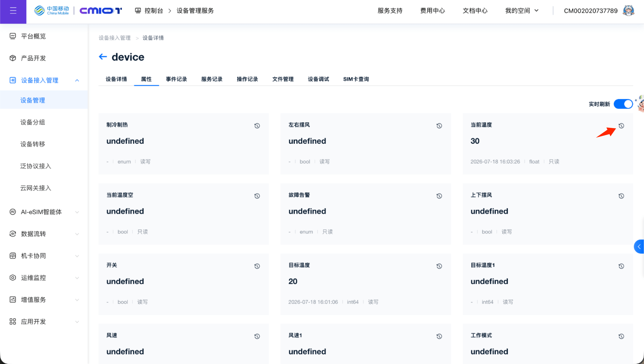Click the user avatar at top right

pyautogui.click(x=628, y=11)
